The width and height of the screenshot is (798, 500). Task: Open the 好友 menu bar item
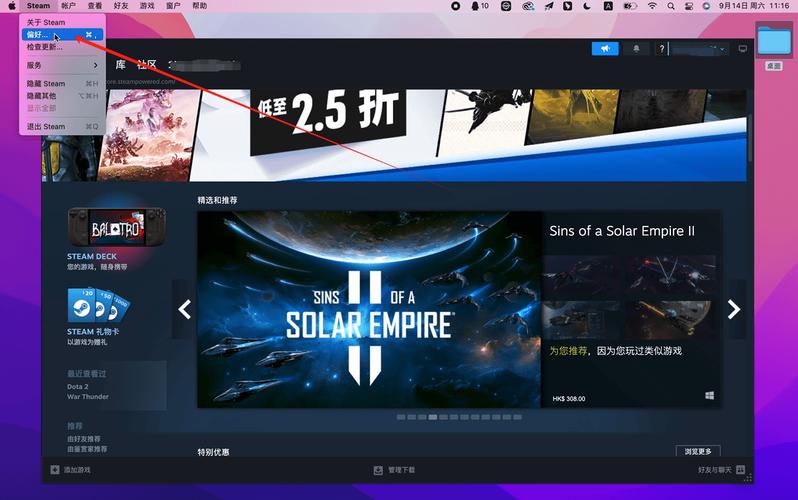click(121, 6)
